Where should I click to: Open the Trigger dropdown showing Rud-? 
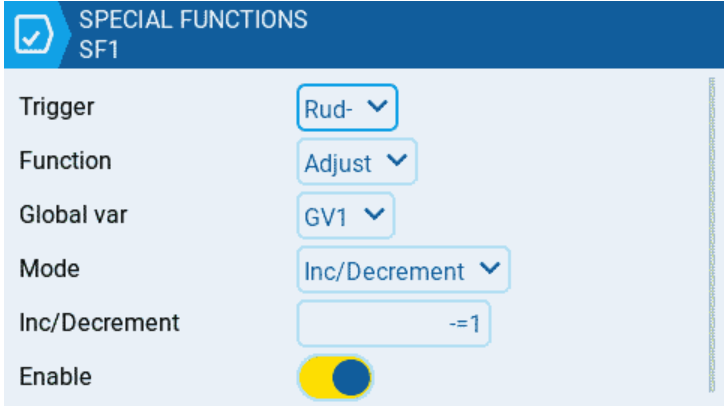coord(347,107)
